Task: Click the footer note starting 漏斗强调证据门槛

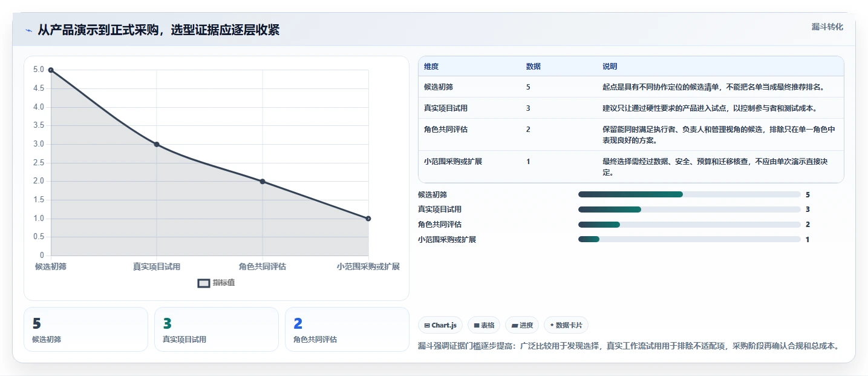Action: pyautogui.click(x=628, y=346)
